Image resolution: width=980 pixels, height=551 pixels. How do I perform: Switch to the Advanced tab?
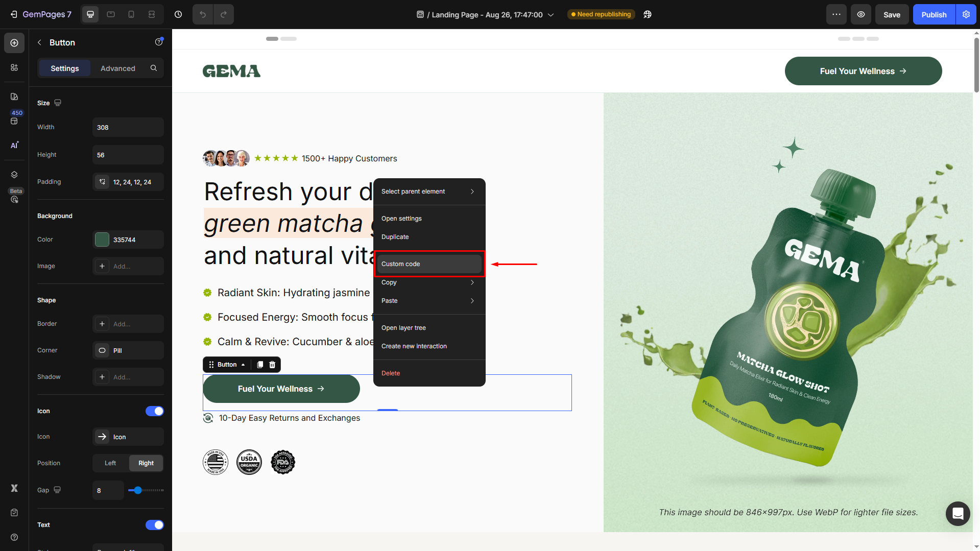tap(118, 68)
